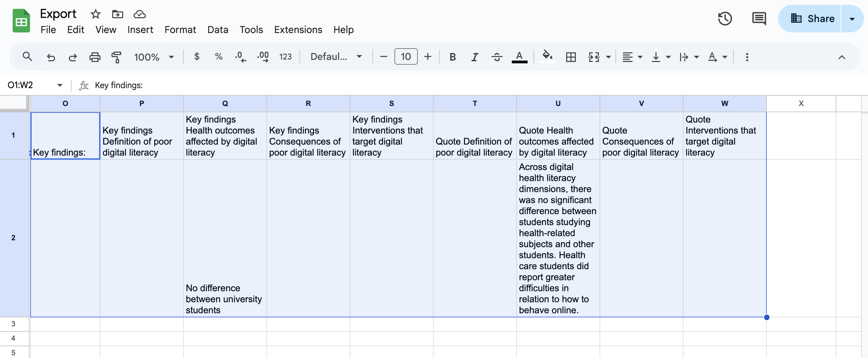Open the fill color picker

[x=547, y=56]
